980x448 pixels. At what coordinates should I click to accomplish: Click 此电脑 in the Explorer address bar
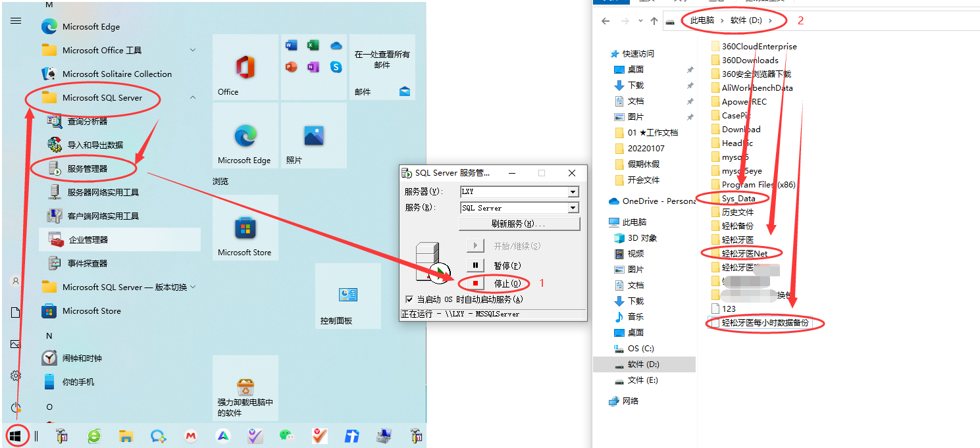[x=702, y=21]
